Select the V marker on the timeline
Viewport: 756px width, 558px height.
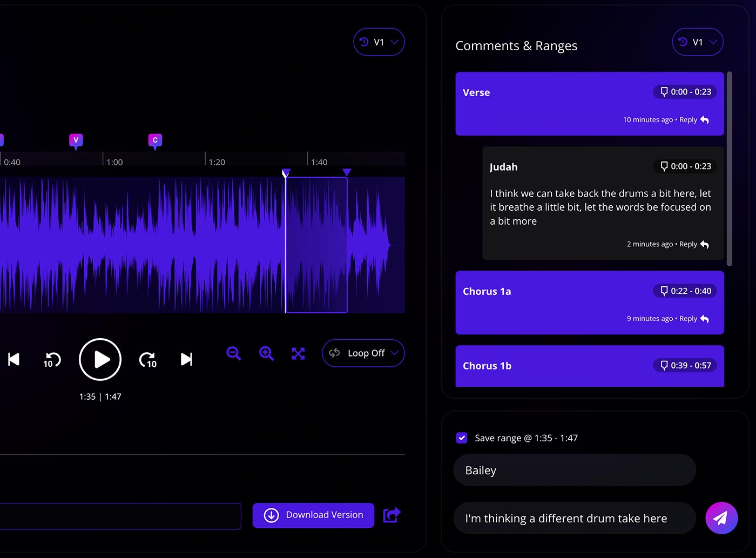(x=76, y=141)
